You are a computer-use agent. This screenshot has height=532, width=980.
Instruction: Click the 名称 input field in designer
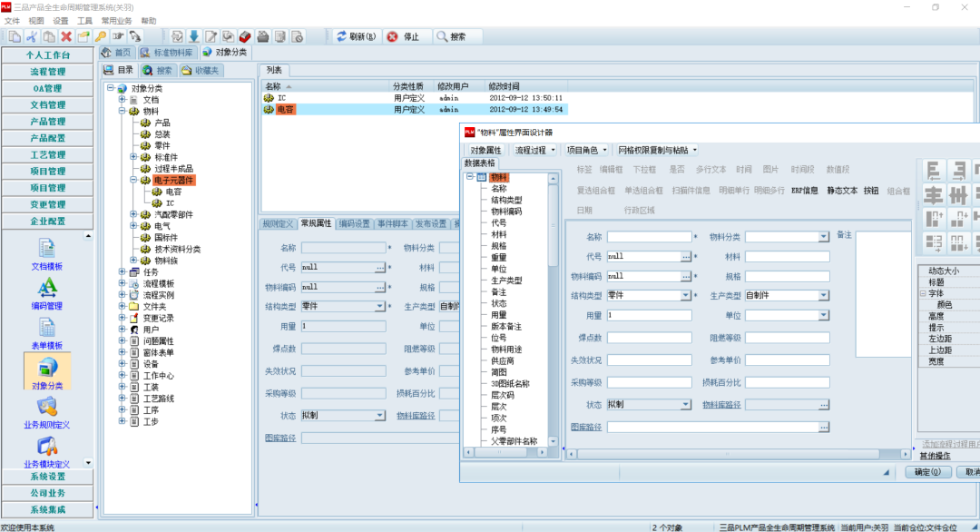pyautogui.click(x=649, y=237)
